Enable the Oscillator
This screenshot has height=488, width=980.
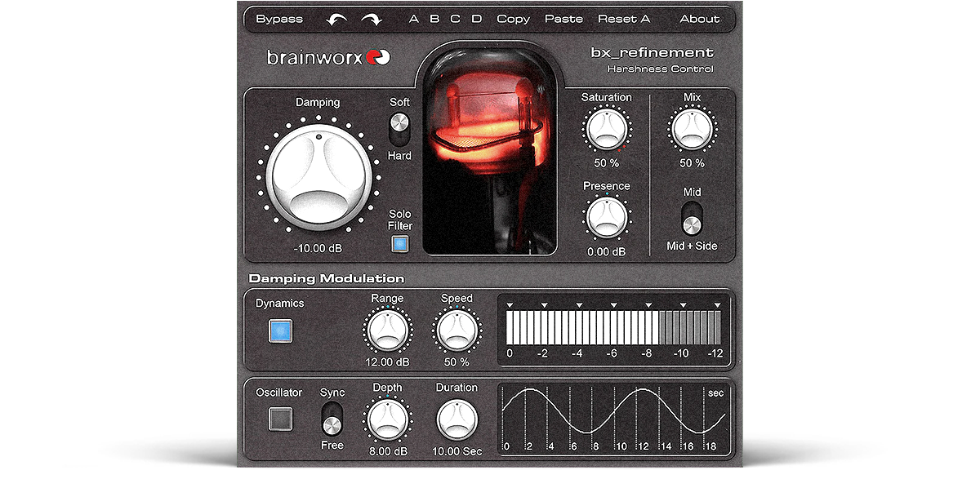coord(278,419)
